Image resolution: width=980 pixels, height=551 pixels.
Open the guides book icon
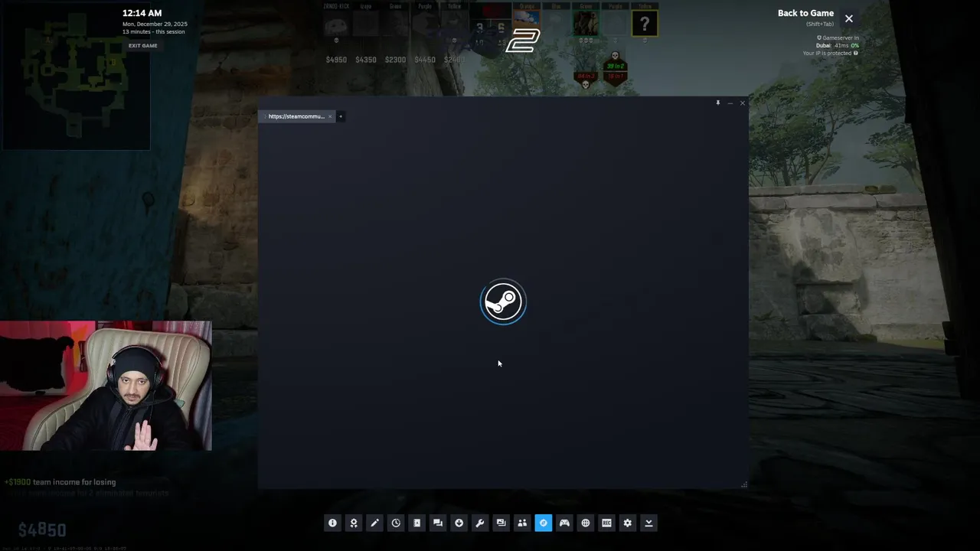click(416, 523)
